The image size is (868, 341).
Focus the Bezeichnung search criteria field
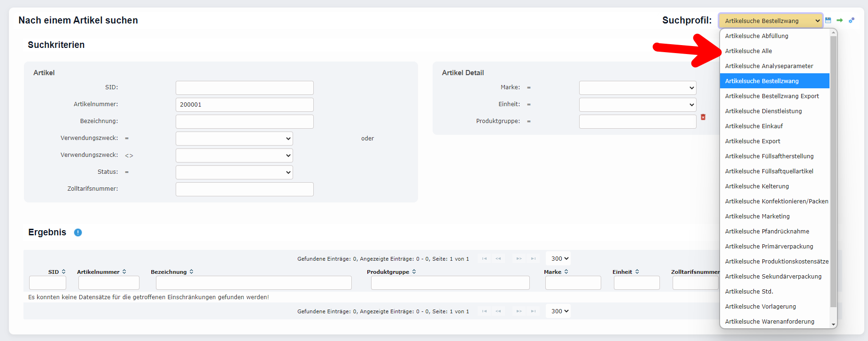point(244,122)
